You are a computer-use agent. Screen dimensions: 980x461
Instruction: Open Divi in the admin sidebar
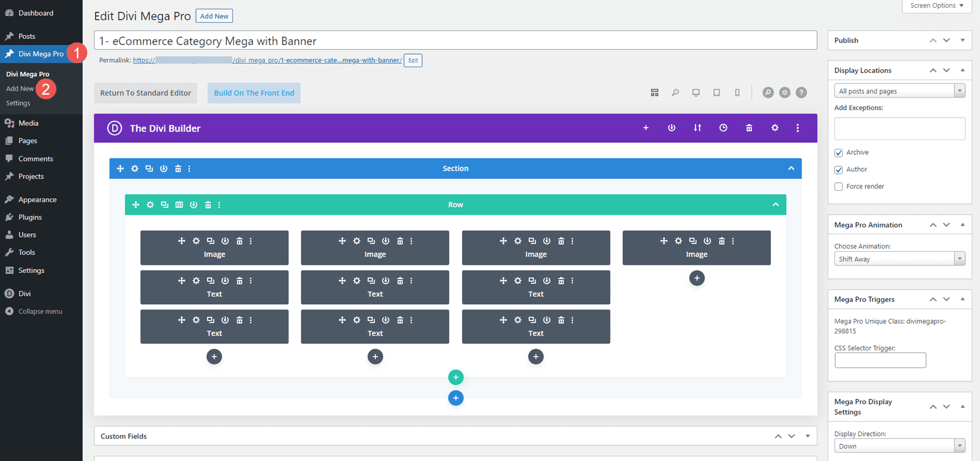pyautogui.click(x=24, y=293)
